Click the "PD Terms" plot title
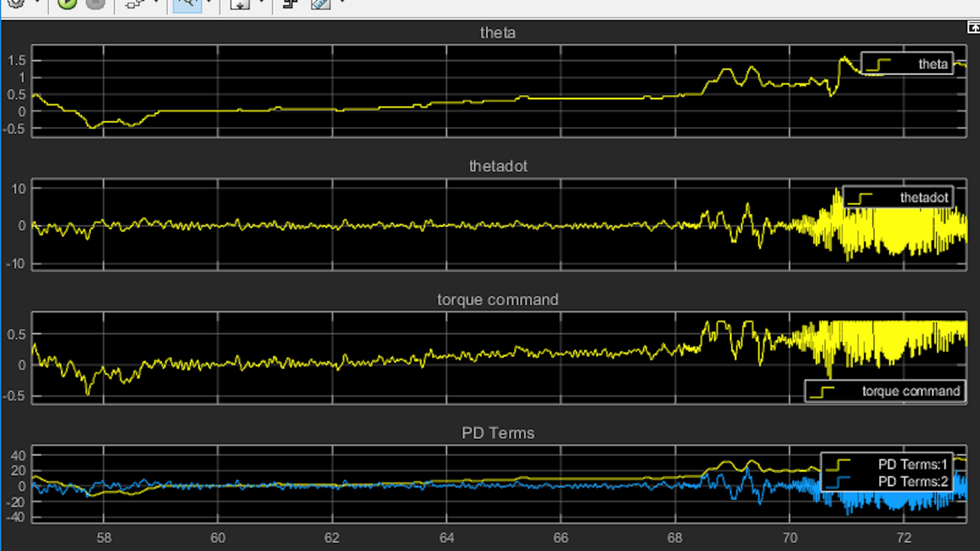 498,433
